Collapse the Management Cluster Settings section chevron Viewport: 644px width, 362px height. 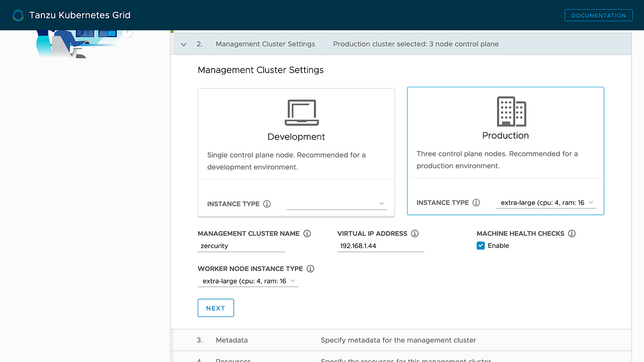point(184,44)
